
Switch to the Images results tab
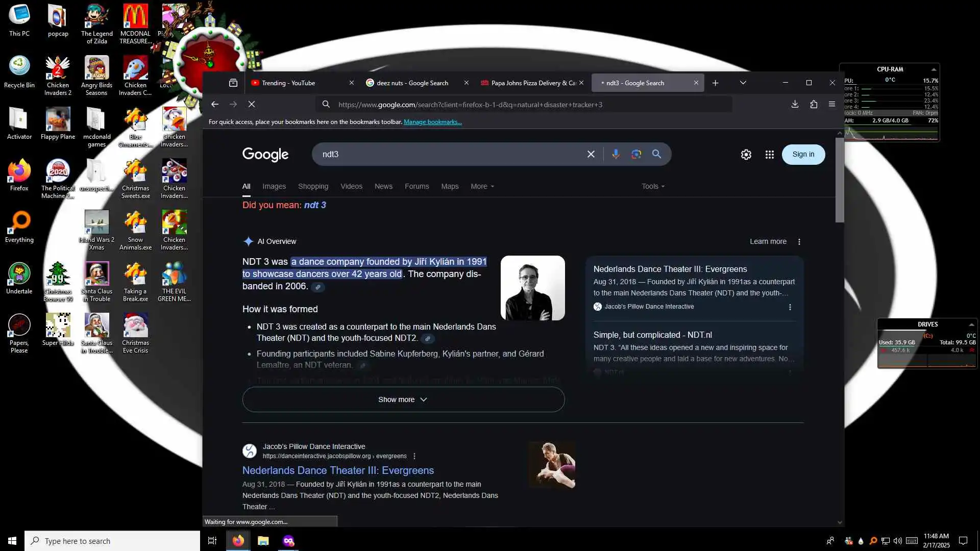click(x=274, y=186)
